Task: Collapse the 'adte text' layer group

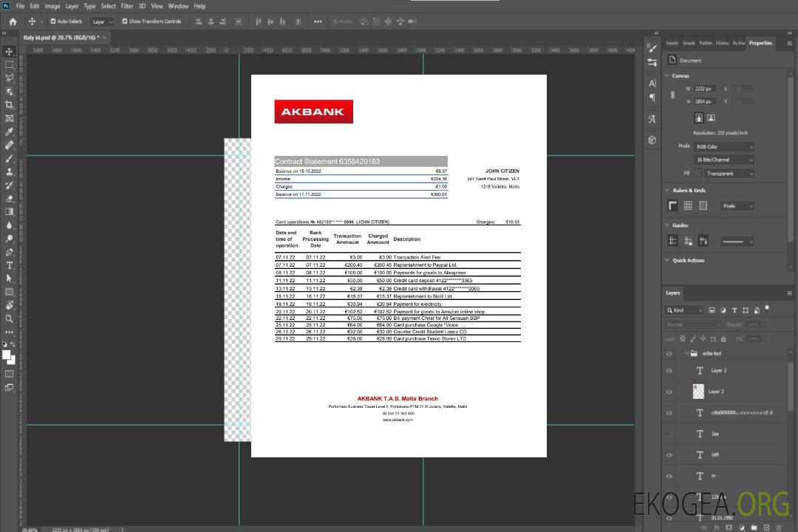Action: click(686, 353)
